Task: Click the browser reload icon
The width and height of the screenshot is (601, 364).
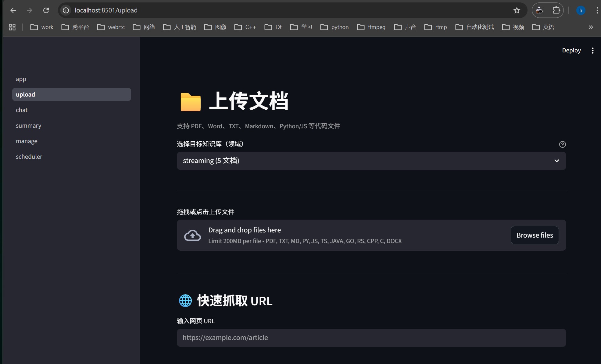Action: (x=46, y=10)
